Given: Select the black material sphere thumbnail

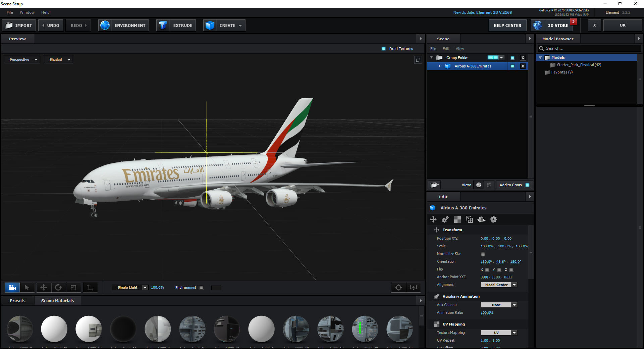Looking at the screenshot, I should click(123, 329).
